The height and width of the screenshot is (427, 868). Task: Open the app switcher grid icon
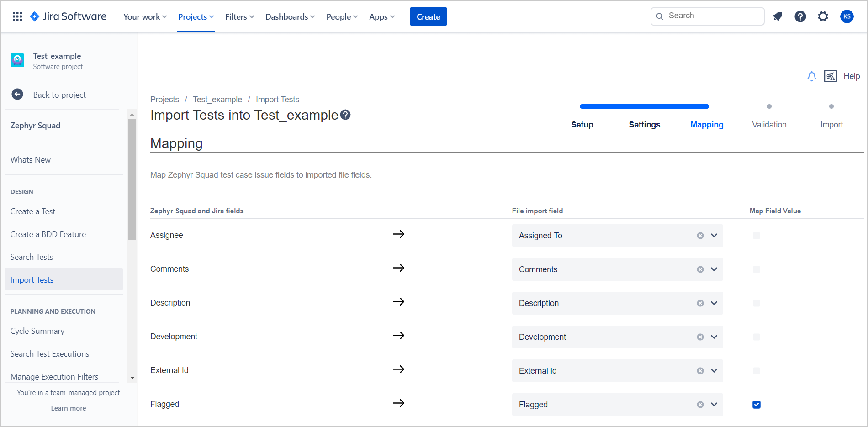[17, 16]
